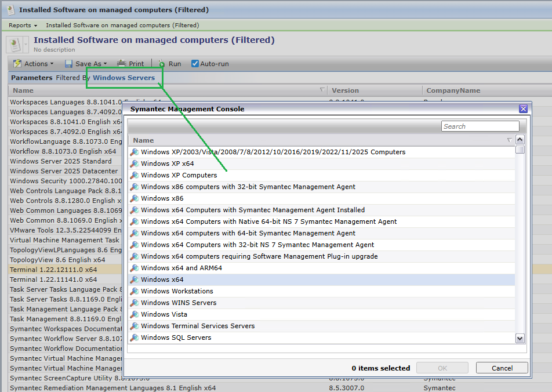Click the report icon beside the title
Screen dimensions: 552x392
pyautogui.click(x=14, y=45)
